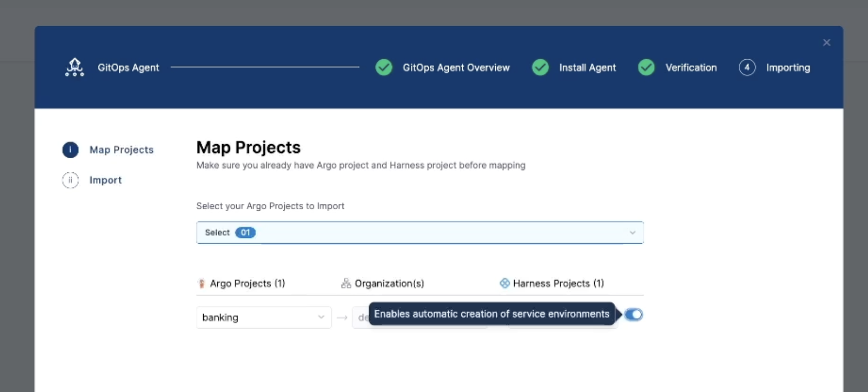This screenshot has height=392, width=868.
Task: Click the Install Agent step label
Action: click(x=587, y=68)
